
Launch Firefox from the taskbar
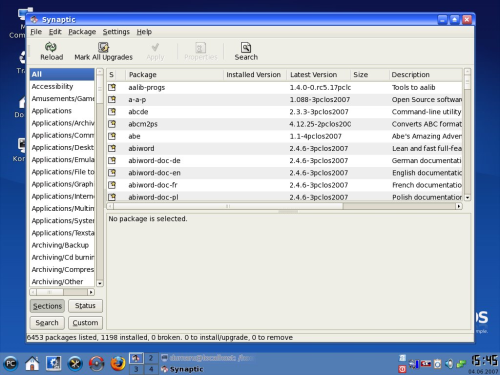[x=118, y=363]
